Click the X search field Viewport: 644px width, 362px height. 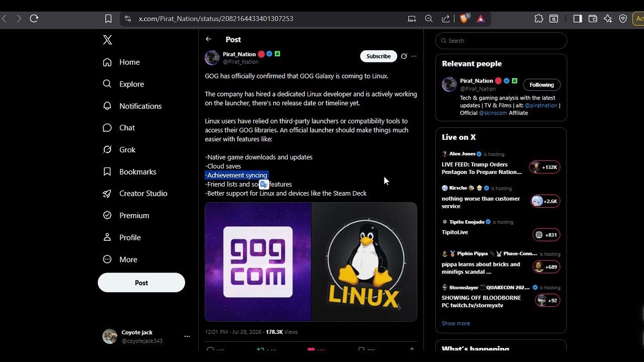[x=501, y=41]
